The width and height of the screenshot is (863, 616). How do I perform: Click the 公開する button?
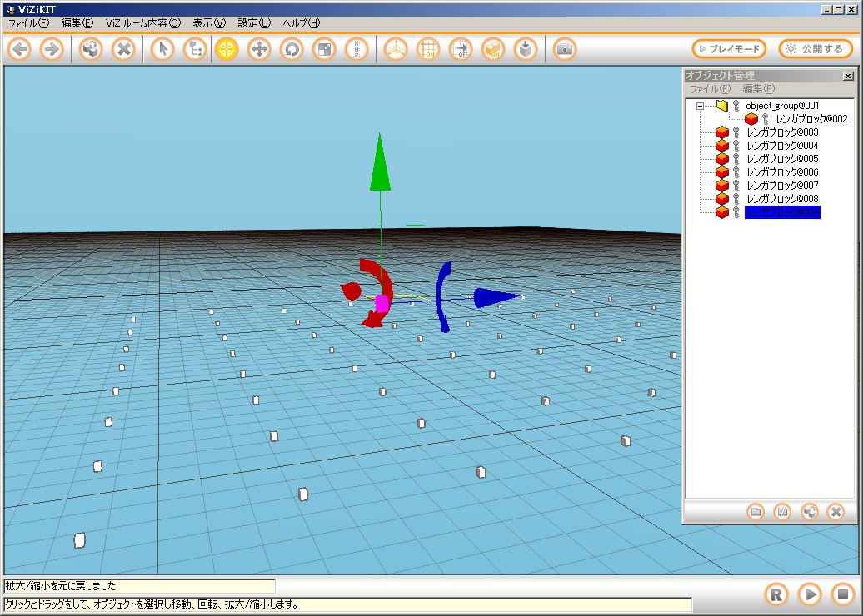[x=816, y=49]
